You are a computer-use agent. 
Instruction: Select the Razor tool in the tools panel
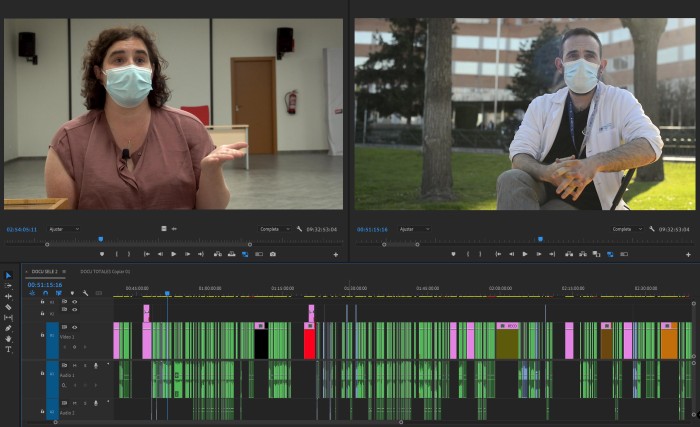8,307
